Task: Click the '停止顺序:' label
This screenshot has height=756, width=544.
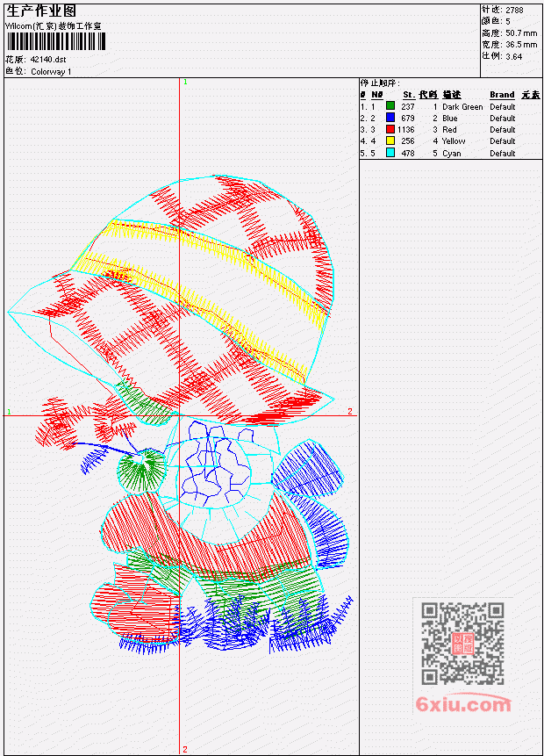Action: click(380, 83)
